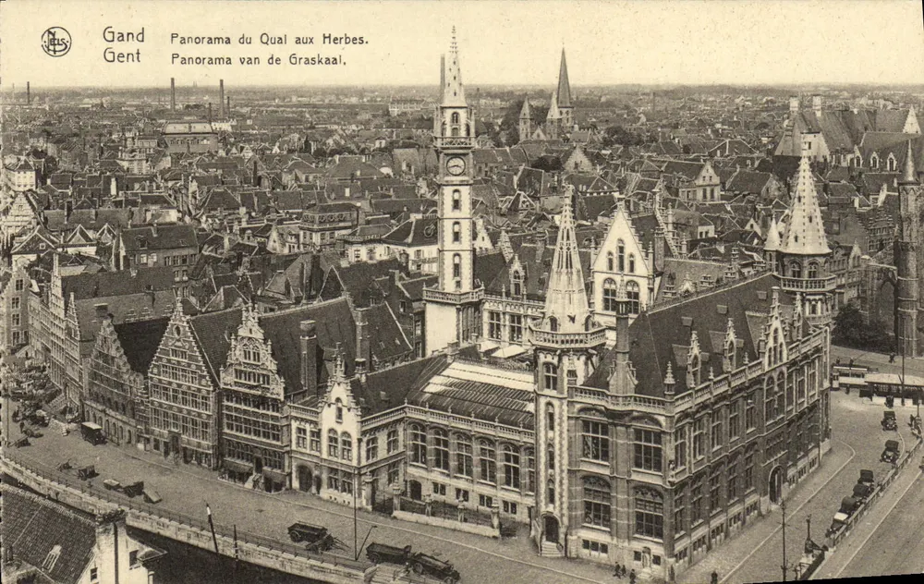Click caption "Panorama du Quai aux Herbes."
Screen dimensions: 924x584
pos(269,40)
